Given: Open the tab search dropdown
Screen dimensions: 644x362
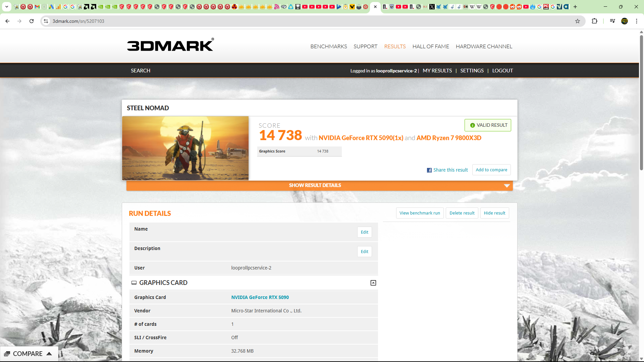Looking at the screenshot, I should click(x=7, y=7).
